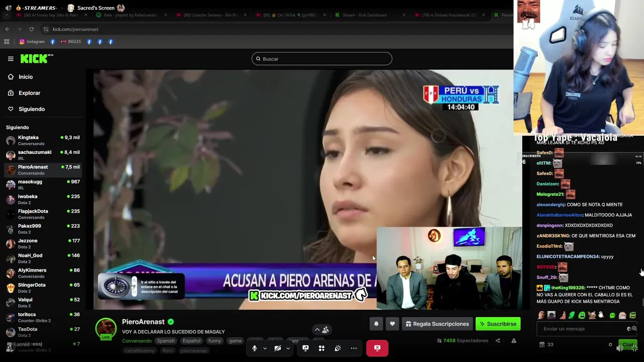The width and height of the screenshot is (644, 362).
Task: Open toritocs channel in following list
Action: (43, 317)
